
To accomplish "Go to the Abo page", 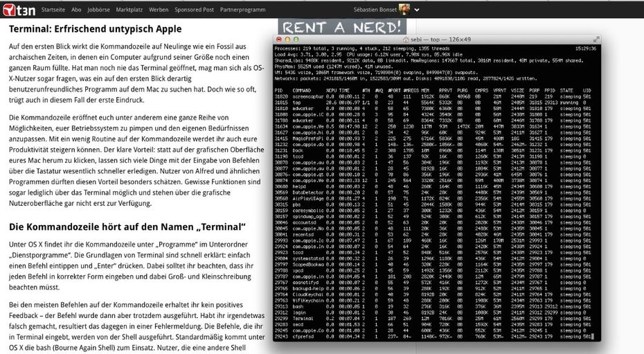I will [76, 10].
